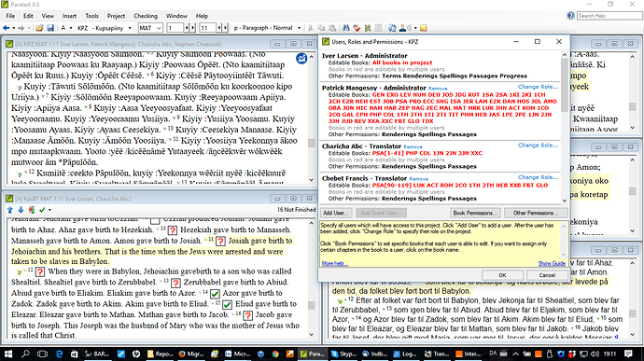Open Change Role for Patrick Mangesoy

click(538, 87)
